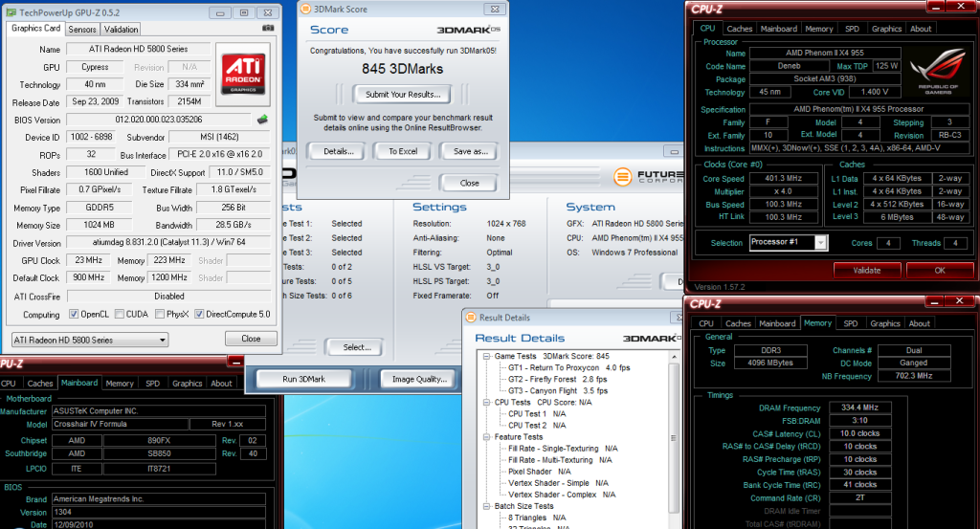Switch to the Sensors tab in GPU-Z
Screen dimensions: 980x529
[x=82, y=29]
